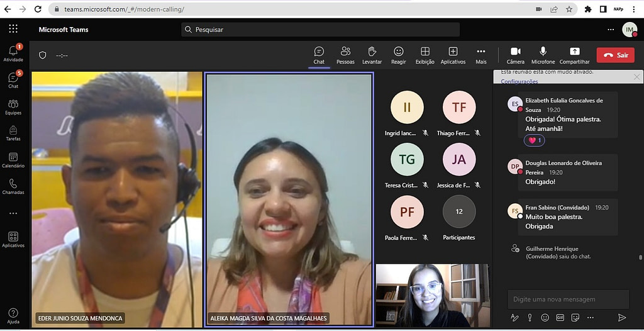Open the 12 Participantes overflow tile
The width and height of the screenshot is (644, 331).
click(459, 212)
